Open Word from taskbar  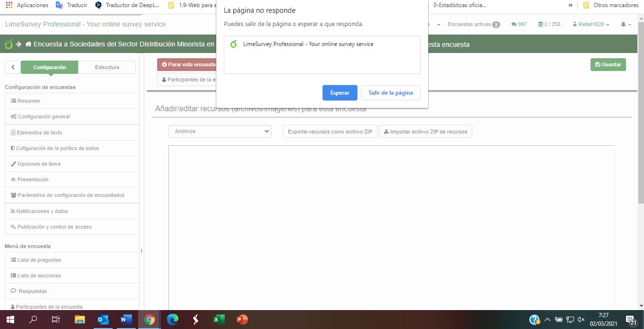coord(126,320)
